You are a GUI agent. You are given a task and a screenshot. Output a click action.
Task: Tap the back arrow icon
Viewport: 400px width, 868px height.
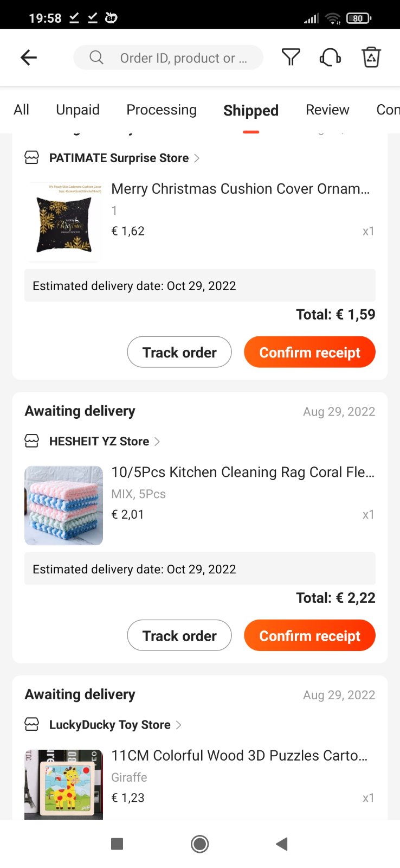[29, 58]
